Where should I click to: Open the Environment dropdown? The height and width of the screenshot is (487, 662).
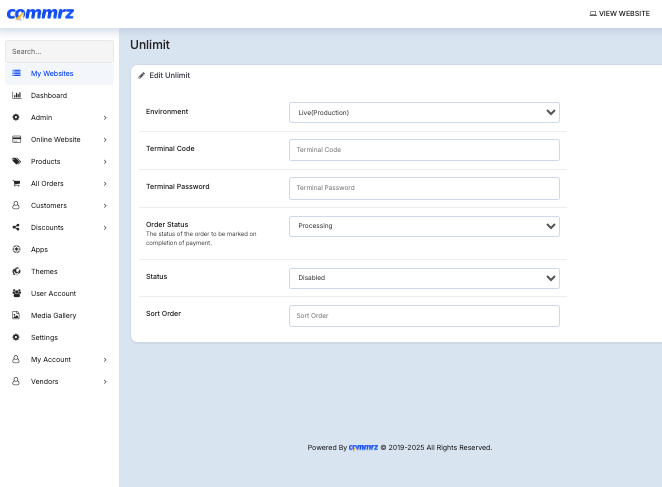[424, 113]
